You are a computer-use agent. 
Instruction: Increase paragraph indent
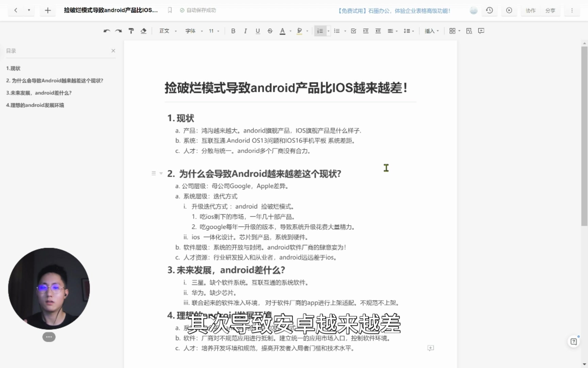pyautogui.click(x=366, y=31)
